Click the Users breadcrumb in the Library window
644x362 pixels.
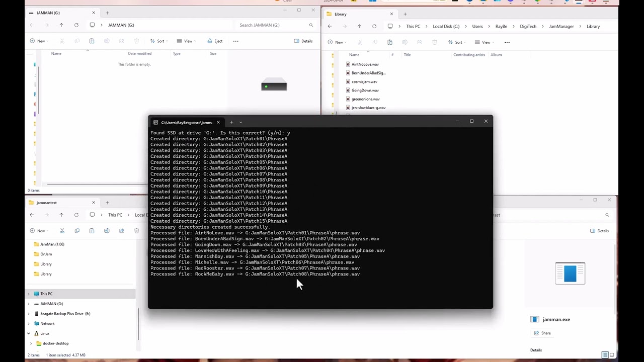click(x=477, y=26)
